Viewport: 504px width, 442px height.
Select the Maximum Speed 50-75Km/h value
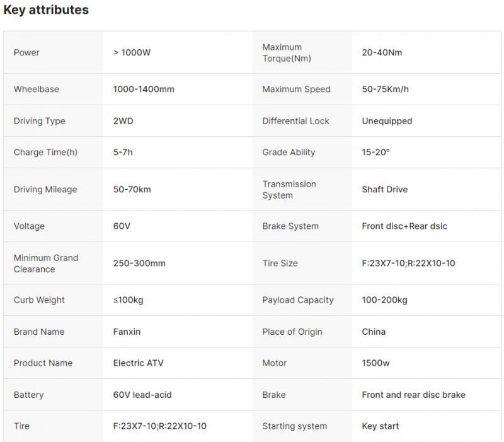(386, 89)
